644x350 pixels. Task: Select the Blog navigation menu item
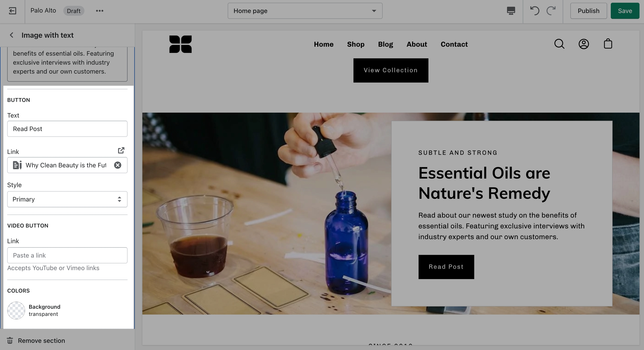pos(385,44)
